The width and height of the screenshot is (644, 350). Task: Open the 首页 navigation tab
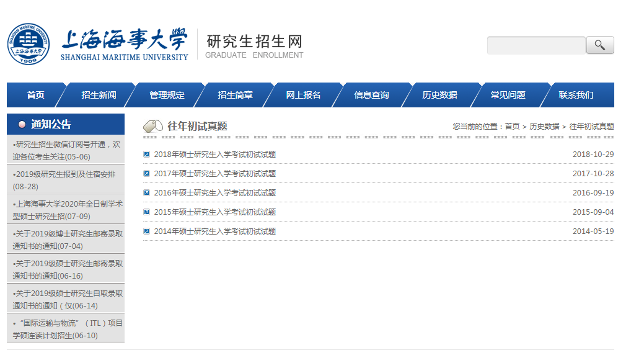coord(35,95)
